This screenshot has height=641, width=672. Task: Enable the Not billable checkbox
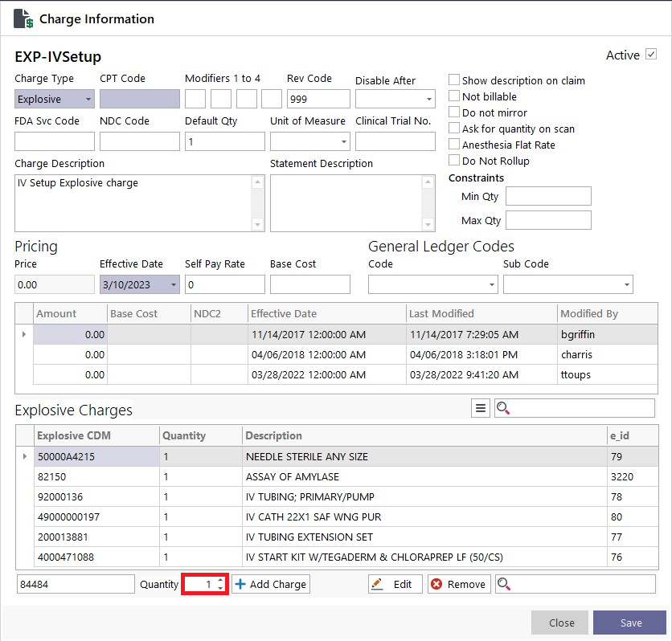(454, 96)
